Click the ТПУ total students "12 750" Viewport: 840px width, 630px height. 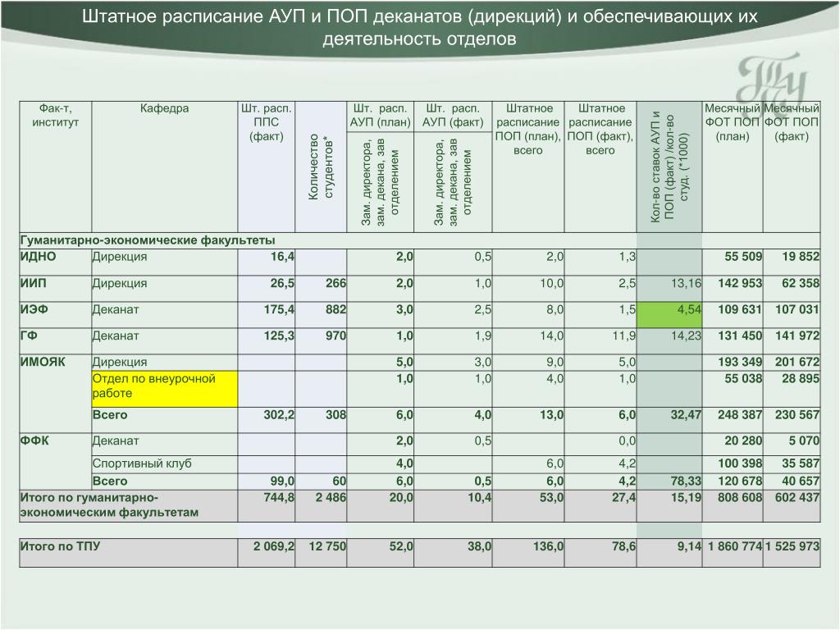coord(327,546)
